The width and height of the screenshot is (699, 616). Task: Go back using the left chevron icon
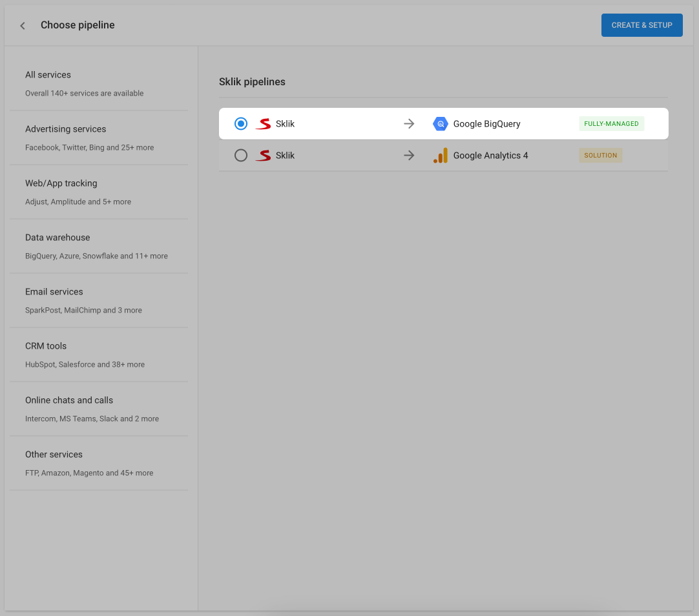(23, 26)
